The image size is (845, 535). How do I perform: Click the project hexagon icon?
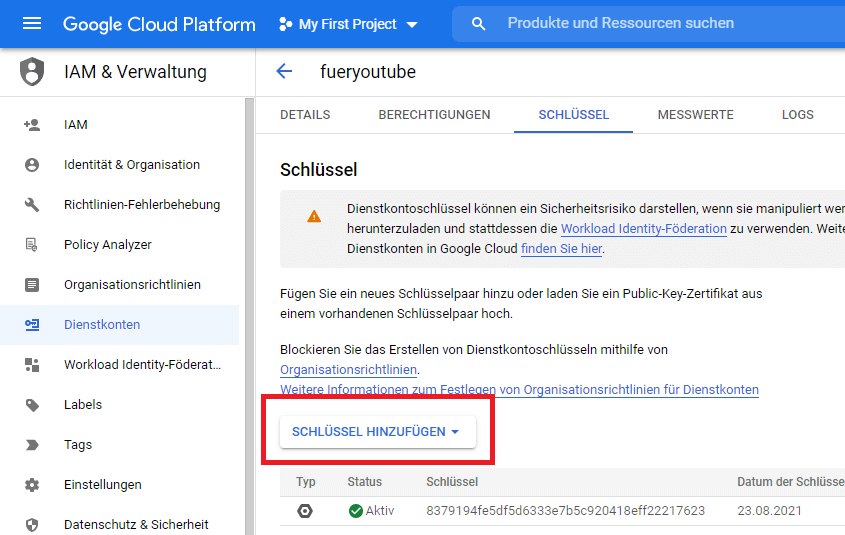pos(286,24)
